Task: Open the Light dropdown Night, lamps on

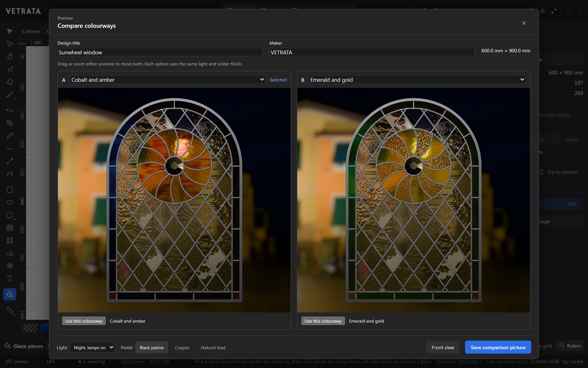Action: [x=92, y=347]
